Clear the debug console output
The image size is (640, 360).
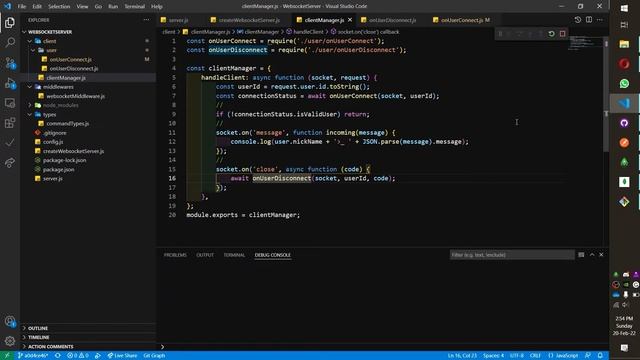tap(581, 255)
